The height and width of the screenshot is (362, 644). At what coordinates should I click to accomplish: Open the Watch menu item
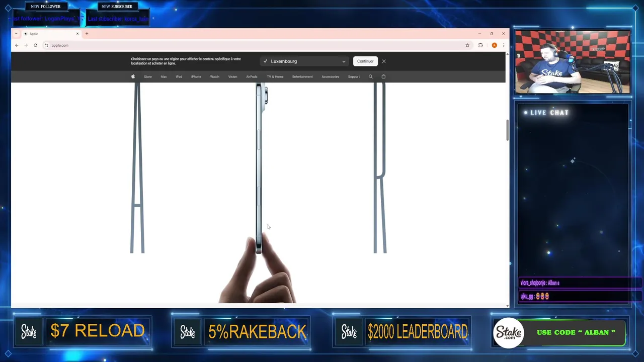pos(214,77)
